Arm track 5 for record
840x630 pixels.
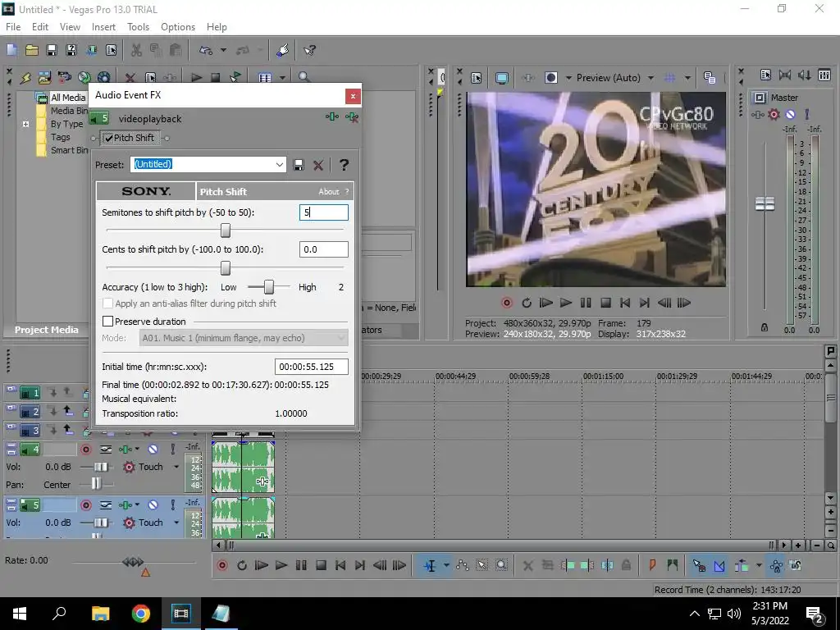(x=85, y=504)
